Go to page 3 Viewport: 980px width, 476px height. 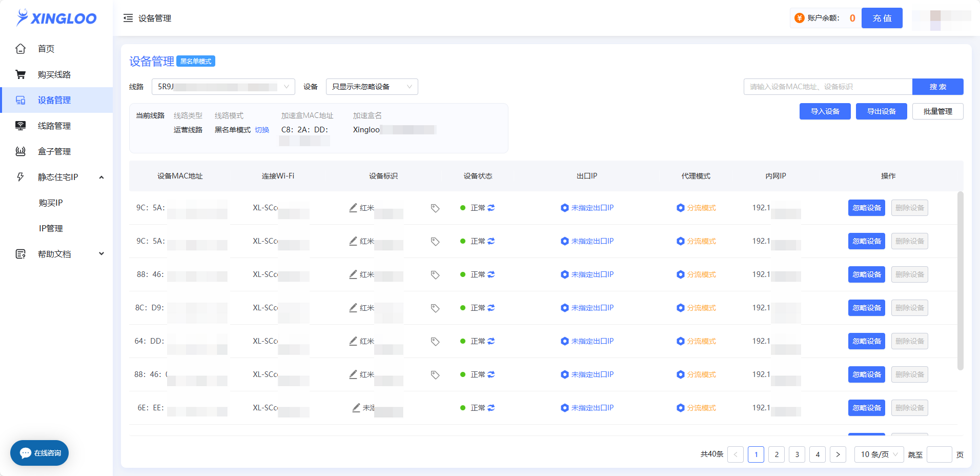(797, 454)
